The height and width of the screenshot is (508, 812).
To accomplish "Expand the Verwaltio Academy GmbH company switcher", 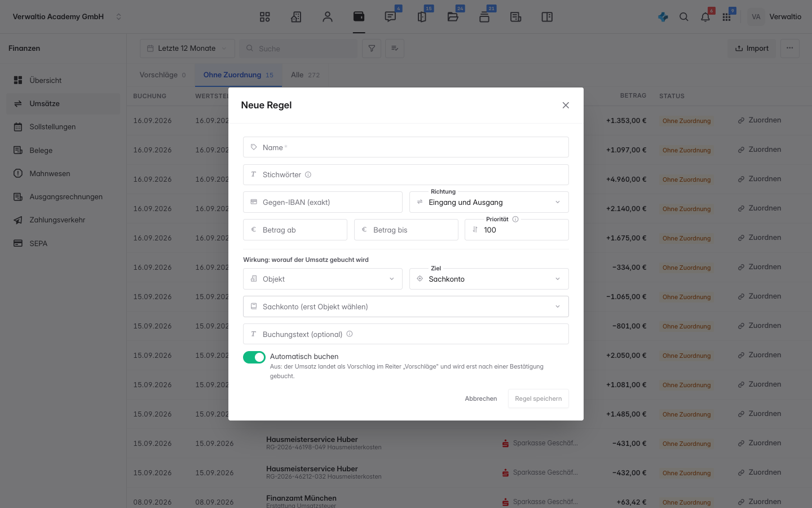I will coord(67,17).
